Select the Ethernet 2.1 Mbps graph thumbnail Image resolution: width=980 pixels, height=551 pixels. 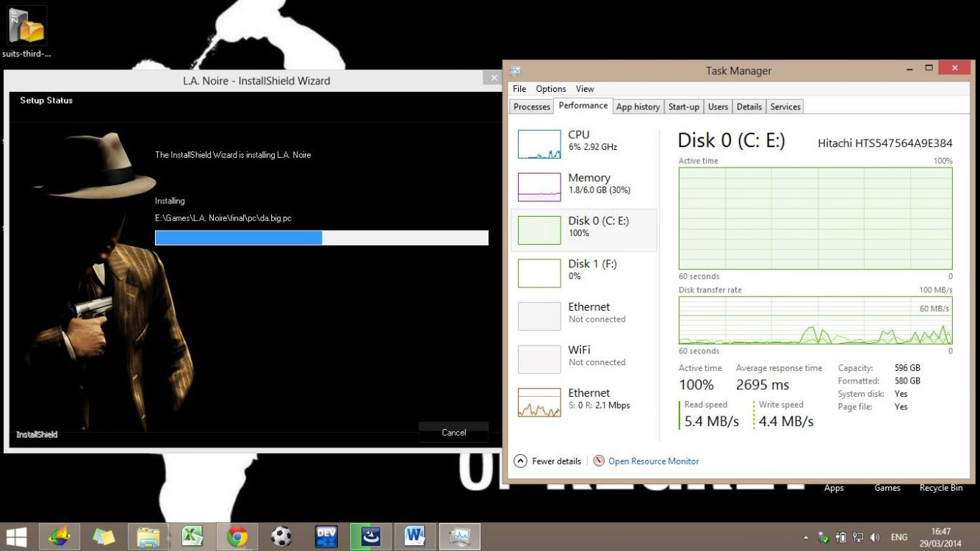(539, 403)
